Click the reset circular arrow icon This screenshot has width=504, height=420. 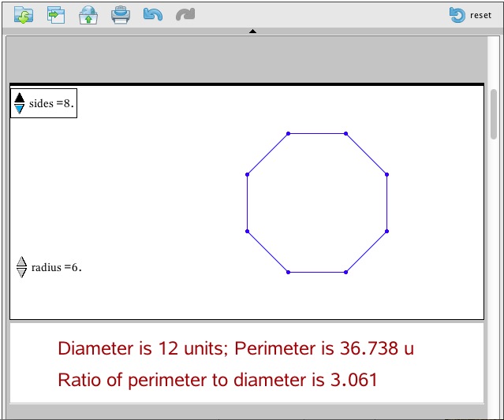pyautogui.click(x=457, y=15)
